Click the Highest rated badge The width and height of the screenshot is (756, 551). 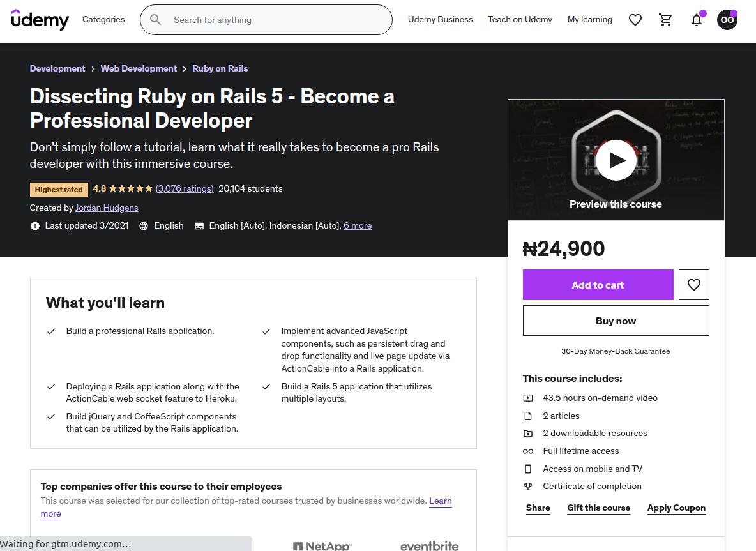click(x=59, y=190)
